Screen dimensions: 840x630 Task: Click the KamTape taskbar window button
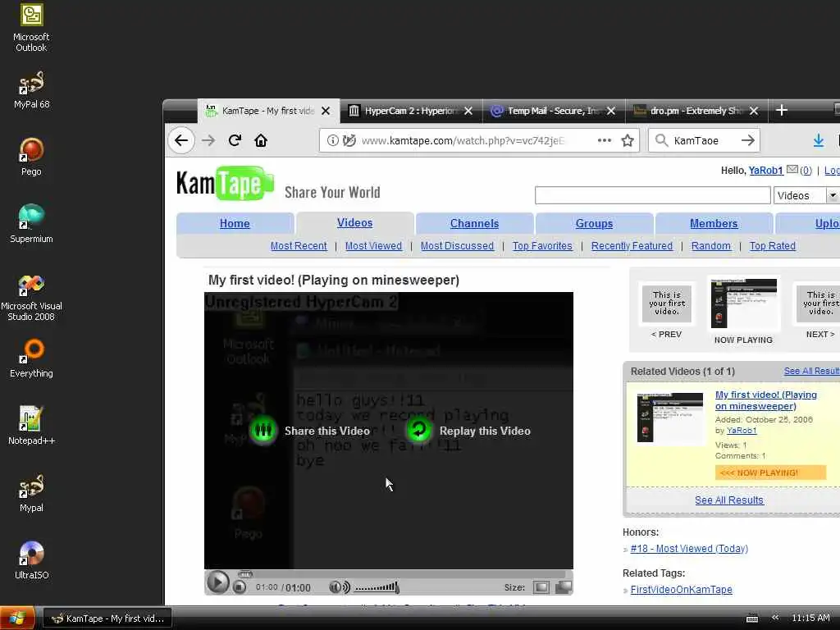107,619
